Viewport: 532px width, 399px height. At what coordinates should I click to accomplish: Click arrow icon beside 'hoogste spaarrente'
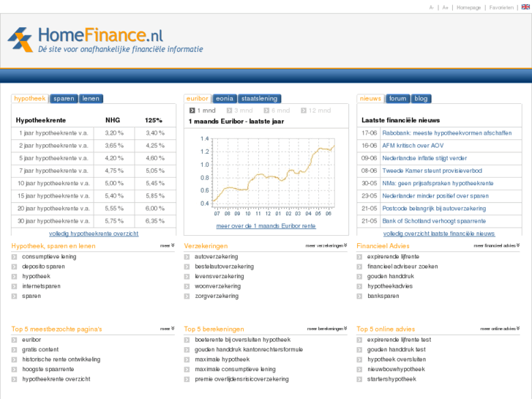point(14,370)
